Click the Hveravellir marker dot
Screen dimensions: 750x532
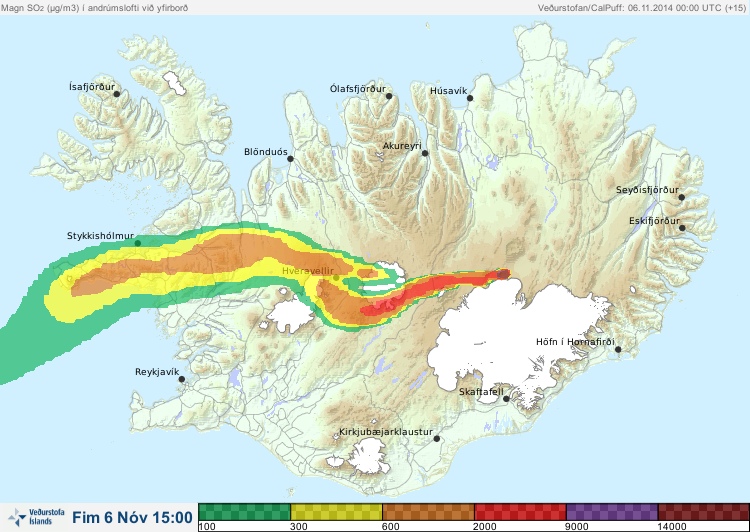[x=336, y=277]
